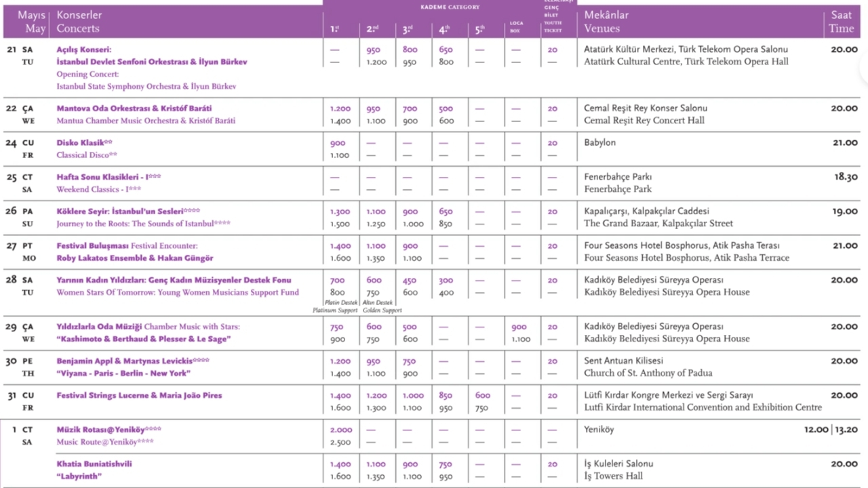Click the 'LOCA BOX' column header
The image size is (868, 488).
[x=516, y=26]
